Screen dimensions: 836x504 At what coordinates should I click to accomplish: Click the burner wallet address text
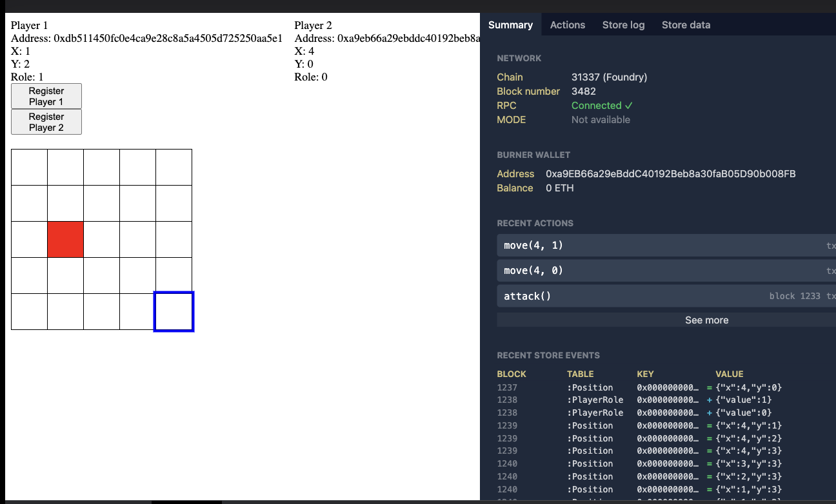671,174
